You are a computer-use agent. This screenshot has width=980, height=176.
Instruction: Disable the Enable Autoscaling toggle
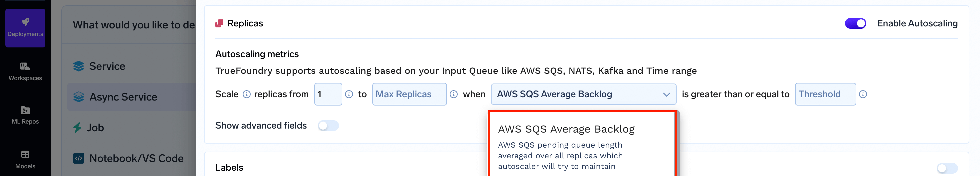pyautogui.click(x=855, y=23)
